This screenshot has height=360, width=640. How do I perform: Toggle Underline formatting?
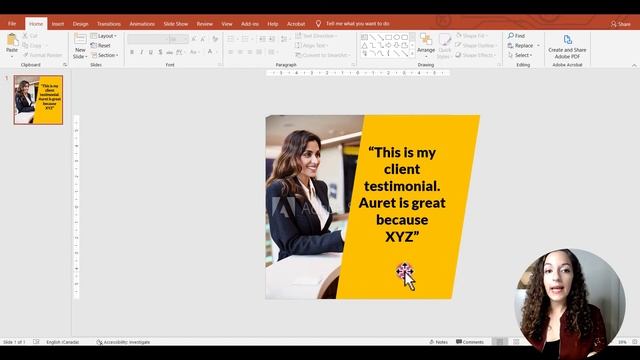point(151,52)
